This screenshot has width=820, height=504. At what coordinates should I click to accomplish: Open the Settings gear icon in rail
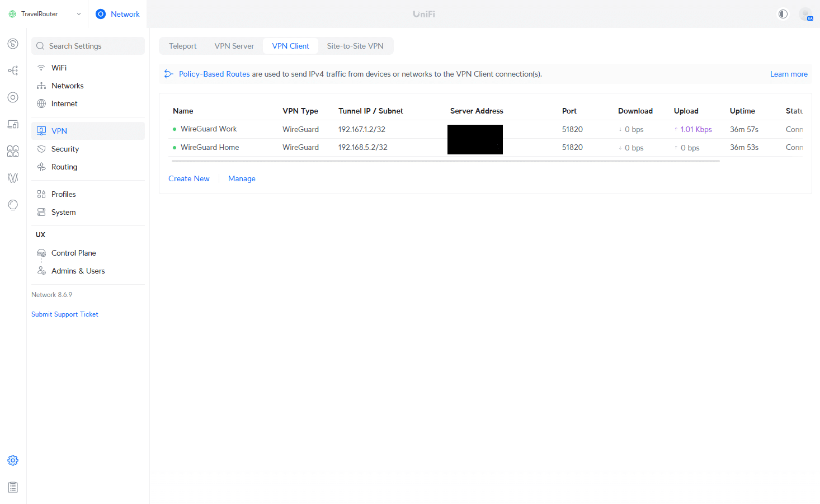(13, 460)
